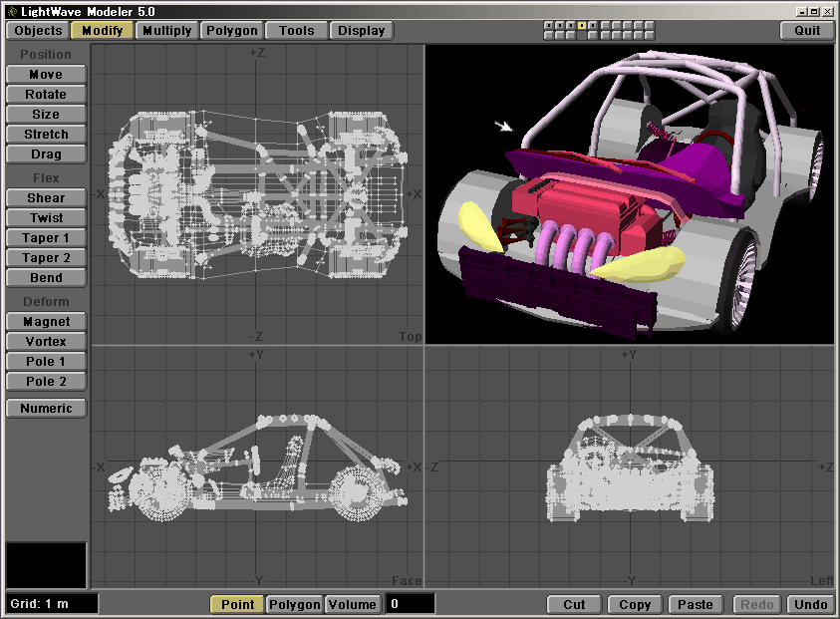The image size is (840, 619).
Task: Activate foreground layer 5 button
Action: [593, 25]
